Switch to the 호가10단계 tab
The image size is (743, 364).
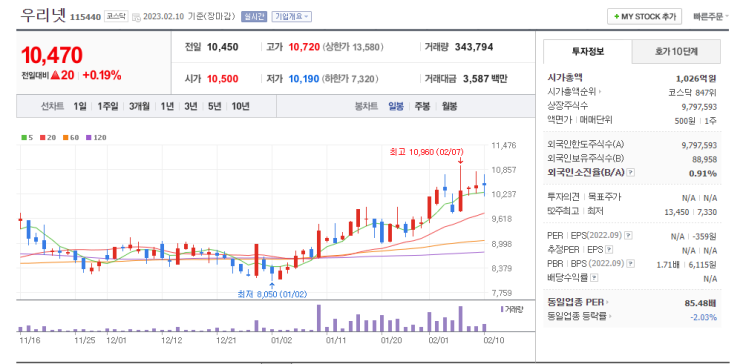tap(676, 51)
